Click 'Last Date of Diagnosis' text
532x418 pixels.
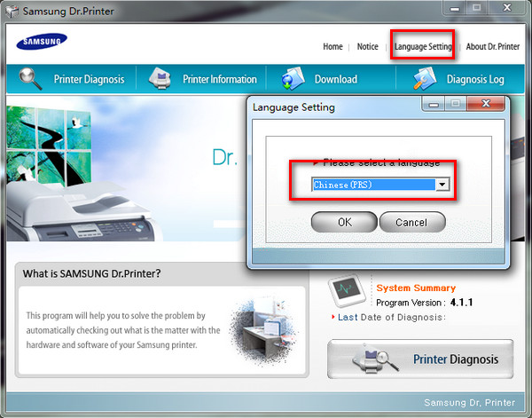pyautogui.click(x=392, y=318)
